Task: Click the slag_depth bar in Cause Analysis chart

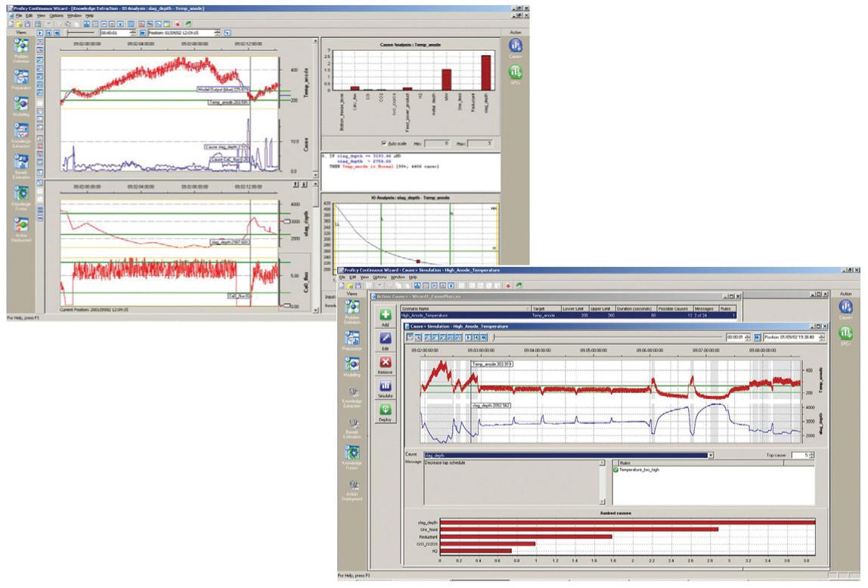Action: [486, 73]
